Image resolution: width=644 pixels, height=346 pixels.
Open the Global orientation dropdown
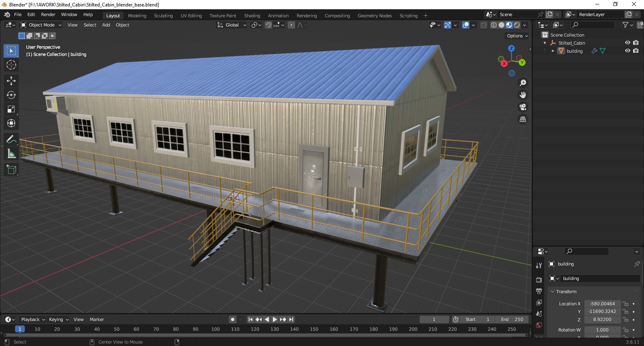(x=231, y=25)
